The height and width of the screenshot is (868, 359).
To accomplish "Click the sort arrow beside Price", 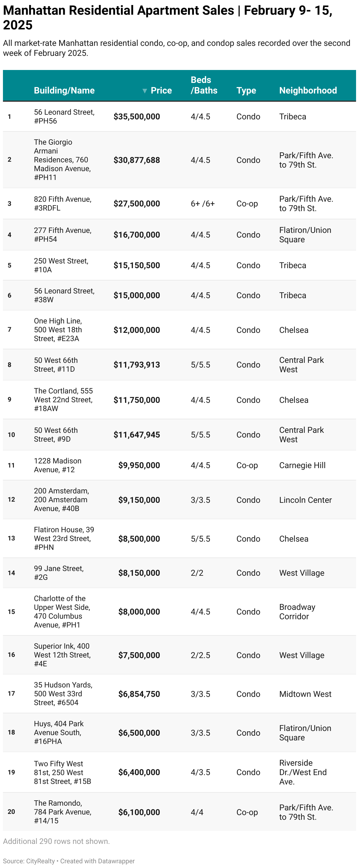I will (x=144, y=91).
